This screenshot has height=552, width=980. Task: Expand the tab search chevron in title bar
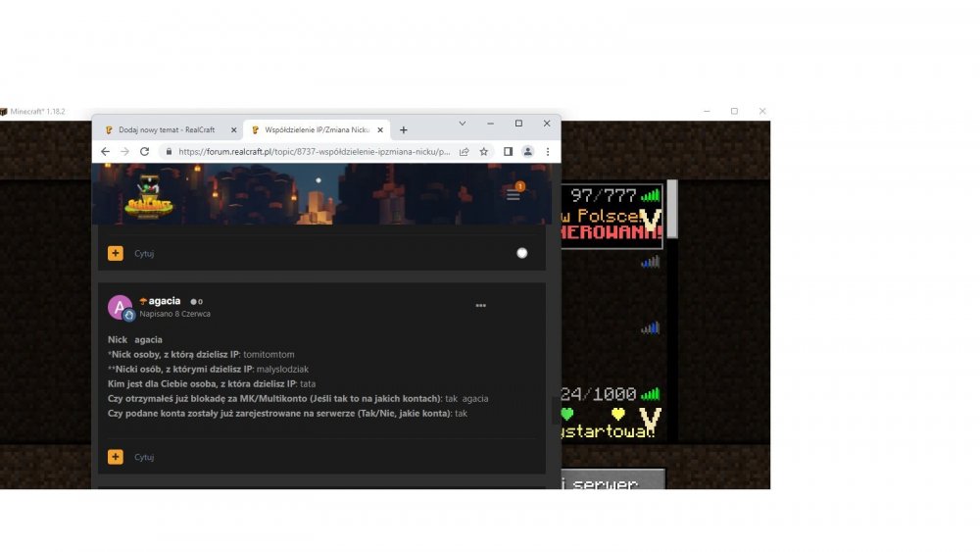click(463, 124)
